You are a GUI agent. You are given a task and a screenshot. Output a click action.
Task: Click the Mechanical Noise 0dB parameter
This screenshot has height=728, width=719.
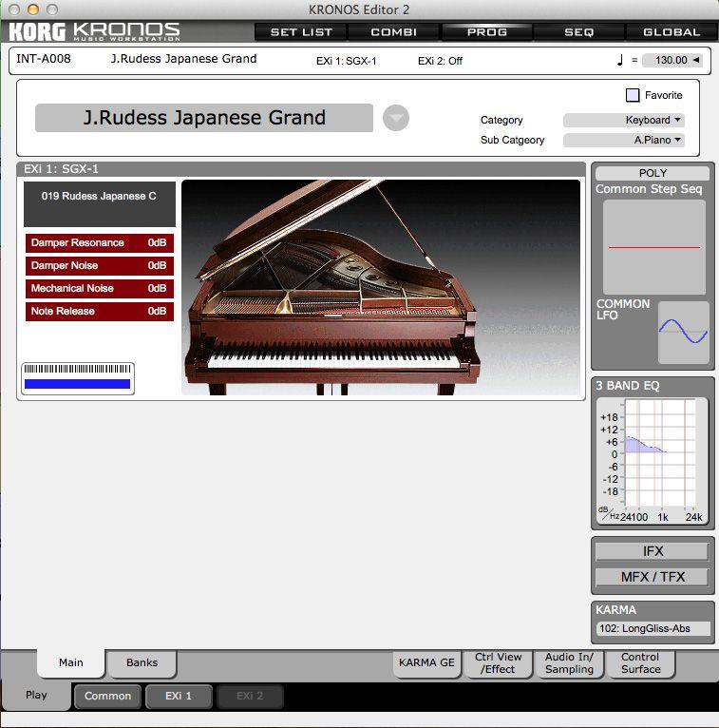click(100, 289)
